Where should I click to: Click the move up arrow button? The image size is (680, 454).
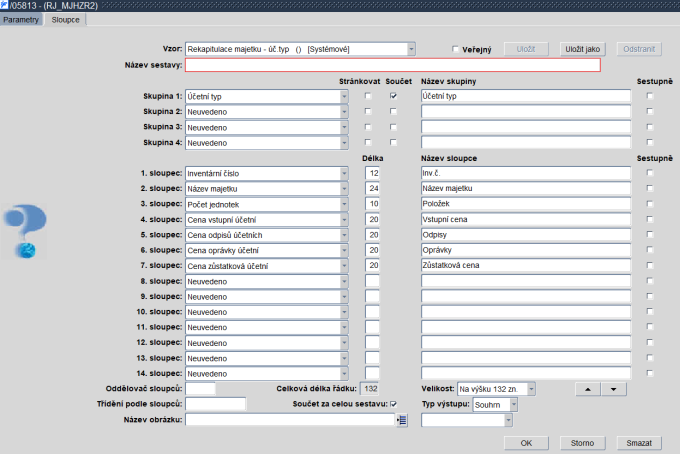point(587,388)
